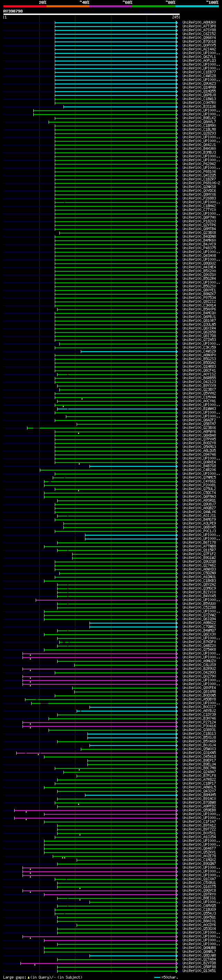Open hit UniRef100_Q27462

point(199,566)
